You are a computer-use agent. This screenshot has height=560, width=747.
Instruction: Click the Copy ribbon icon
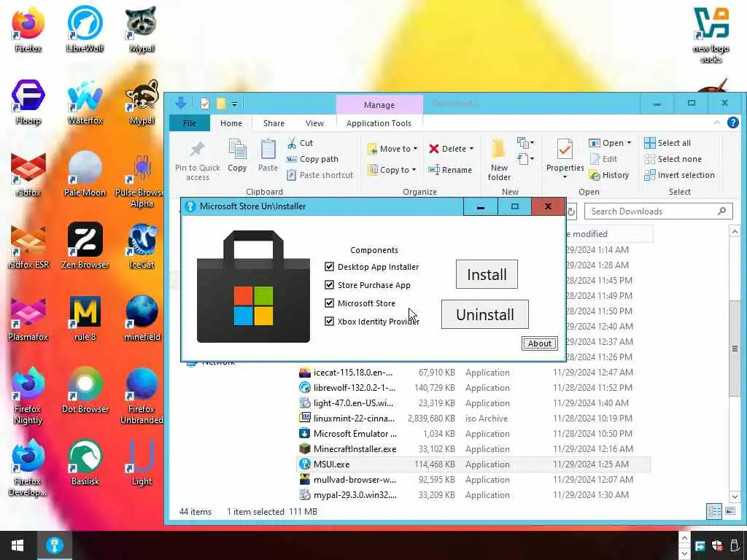237,149
